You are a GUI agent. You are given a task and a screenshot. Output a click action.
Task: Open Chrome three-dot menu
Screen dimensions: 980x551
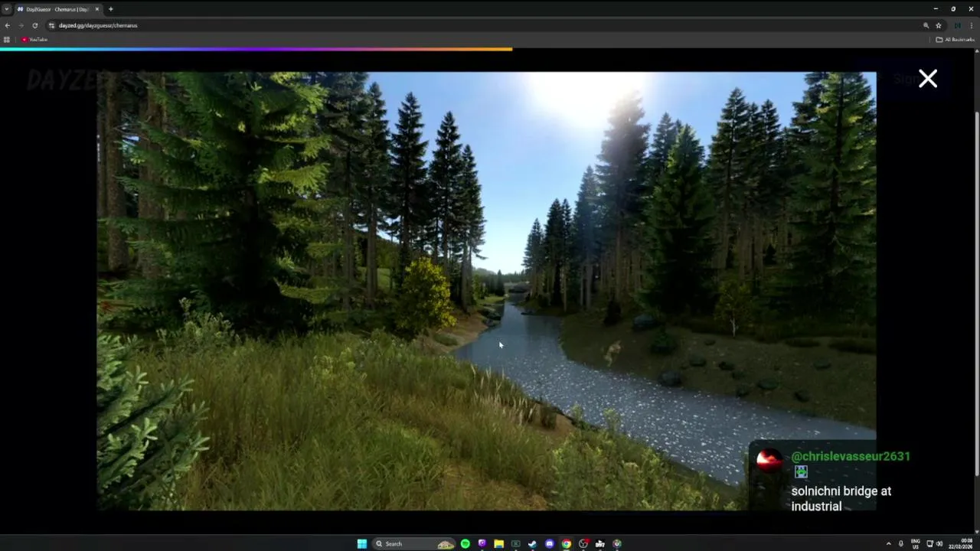click(972, 25)
